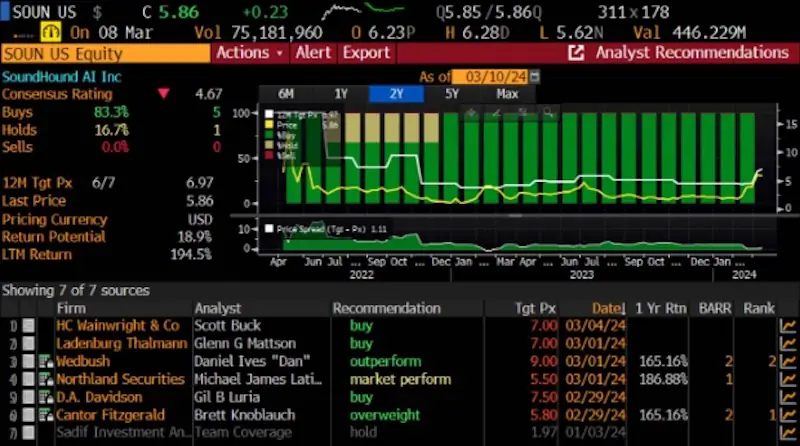Sort by the Date column arrow
Image resolution: width=800 pixels, height=446 pixels.
click(x=626, y=308)
